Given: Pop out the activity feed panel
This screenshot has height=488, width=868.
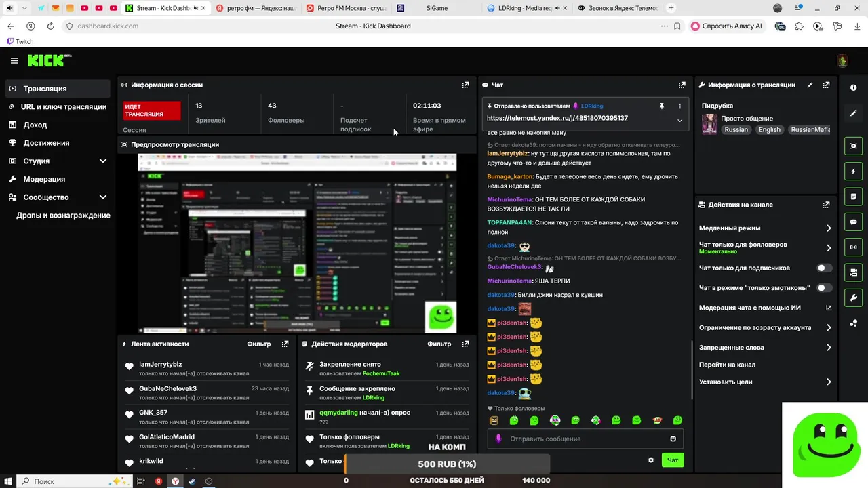Looking at the screenshot, I should [285, 344].
